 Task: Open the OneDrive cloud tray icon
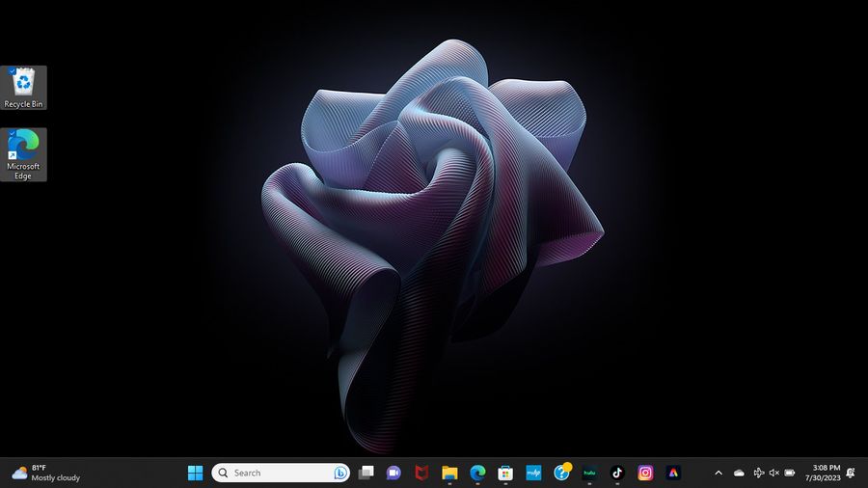pos(739,474)
